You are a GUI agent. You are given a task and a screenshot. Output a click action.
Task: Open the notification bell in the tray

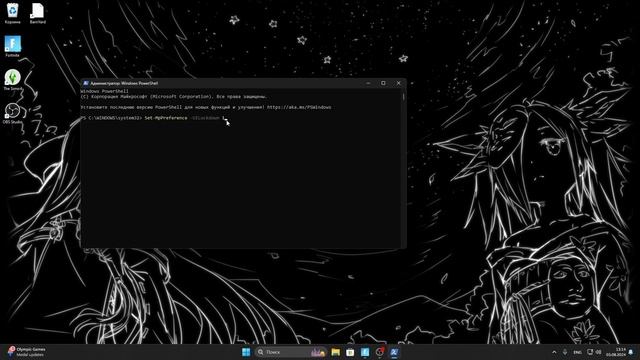point(631,352)
